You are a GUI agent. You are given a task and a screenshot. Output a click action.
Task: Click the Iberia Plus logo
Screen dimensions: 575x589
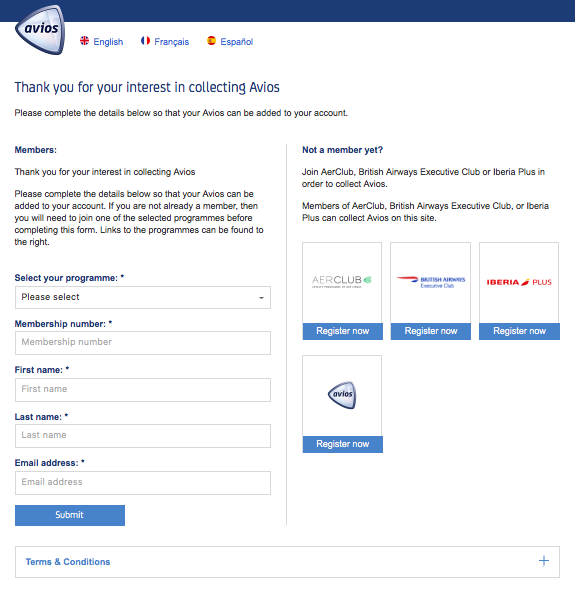pyautogui.click(x=519, y=282)
